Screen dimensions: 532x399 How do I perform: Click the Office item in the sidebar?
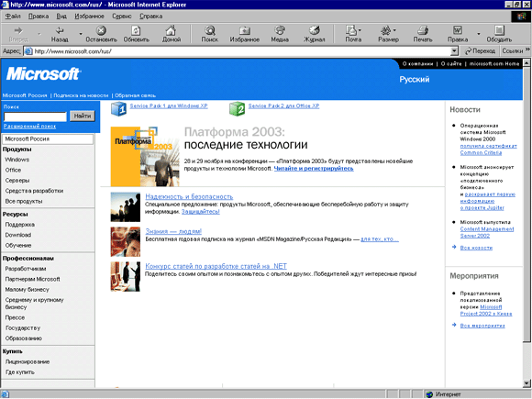pos(13,170)
